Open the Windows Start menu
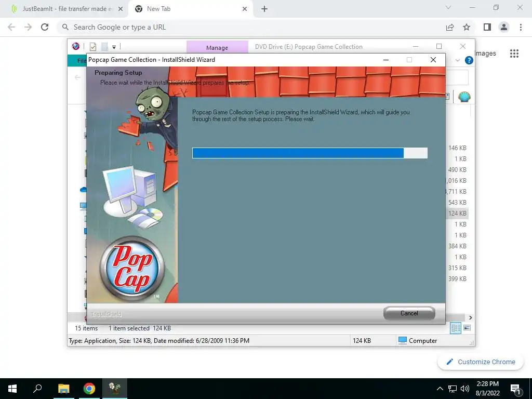Image resolution: width=532 pixels, height=399 pixels. tap(12, 389)
